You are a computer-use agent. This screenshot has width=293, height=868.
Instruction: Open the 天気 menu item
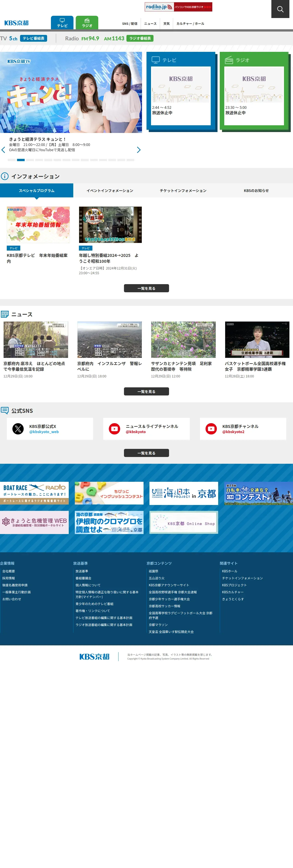click(167, 24)
